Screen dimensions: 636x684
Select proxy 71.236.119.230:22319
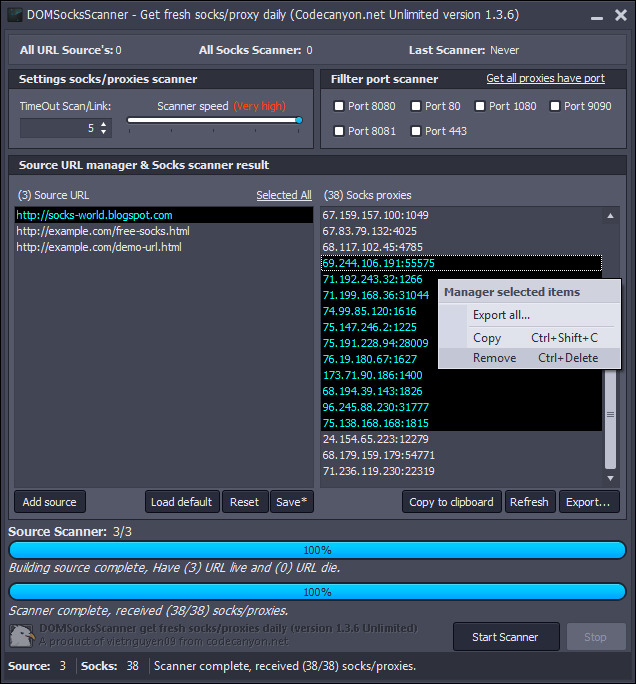coord(462,471)
